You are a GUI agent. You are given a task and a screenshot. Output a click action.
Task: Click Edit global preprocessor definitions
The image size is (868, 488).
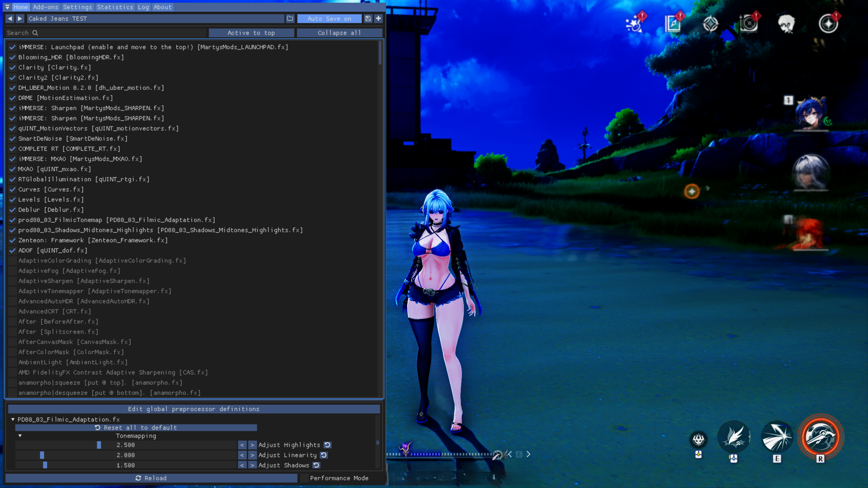[194, 409]
